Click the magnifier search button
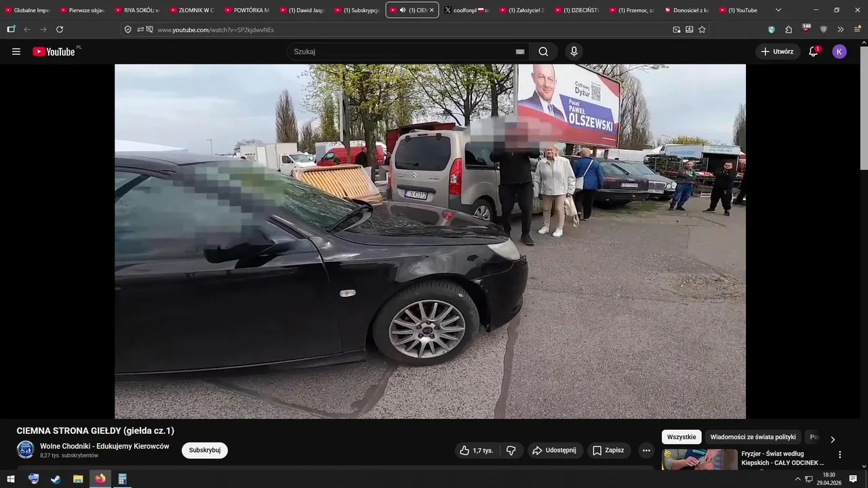The width and height of the screenshot is (868, 488). tap(543, 52)
